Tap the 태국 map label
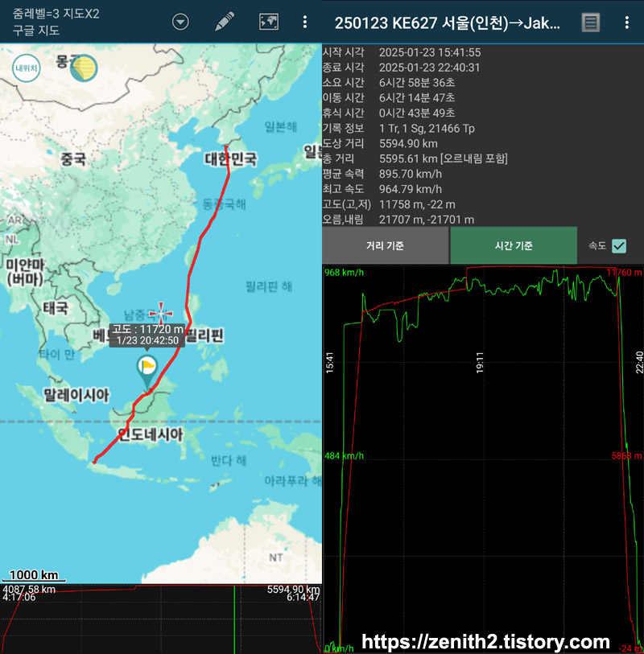Image resolution: width=644 pixels, height=654 pixels. point(56,308)
